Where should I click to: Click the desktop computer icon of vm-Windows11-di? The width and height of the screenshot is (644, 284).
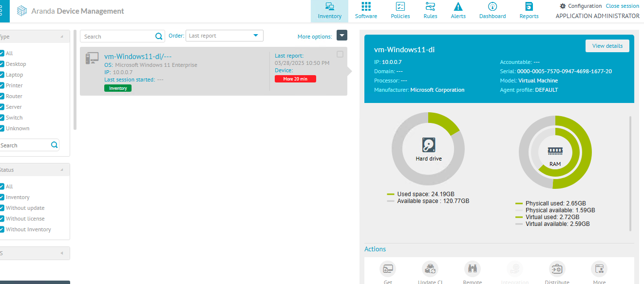pos(92,58)
